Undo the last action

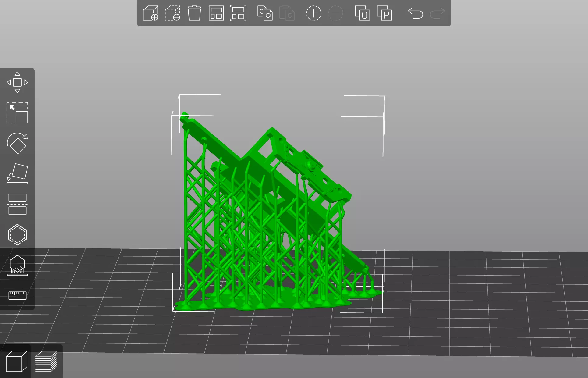point(415,13)
